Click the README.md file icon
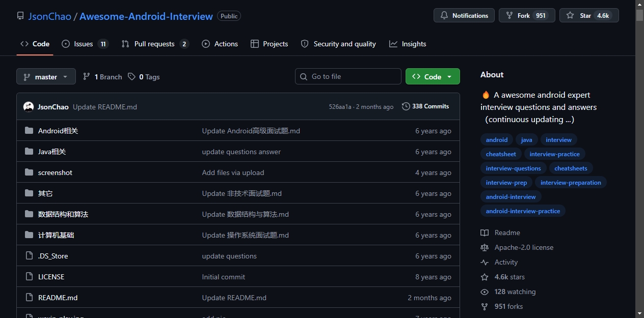The width and height of the screenshot is (644, 318). pyautogui.click(x=29, y=298)
